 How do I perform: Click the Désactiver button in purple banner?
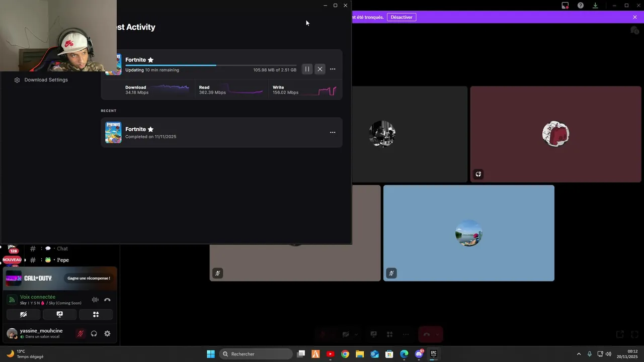pyautogui.click(x=401, y=17)
